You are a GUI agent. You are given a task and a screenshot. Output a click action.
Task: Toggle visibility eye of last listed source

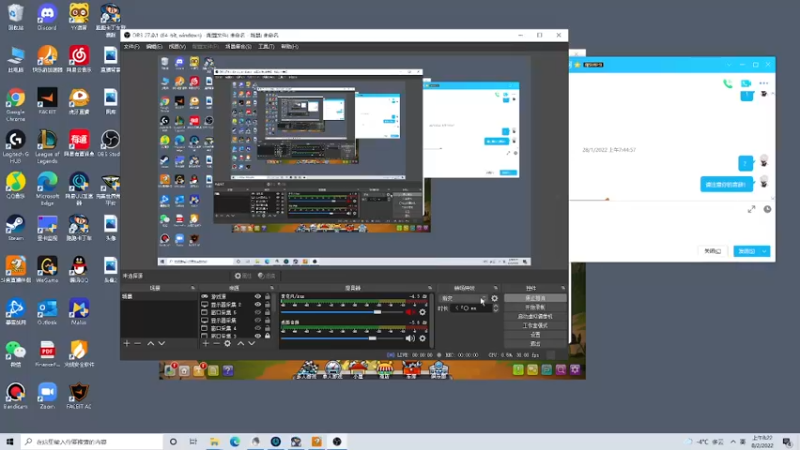[x=258, y=336]
